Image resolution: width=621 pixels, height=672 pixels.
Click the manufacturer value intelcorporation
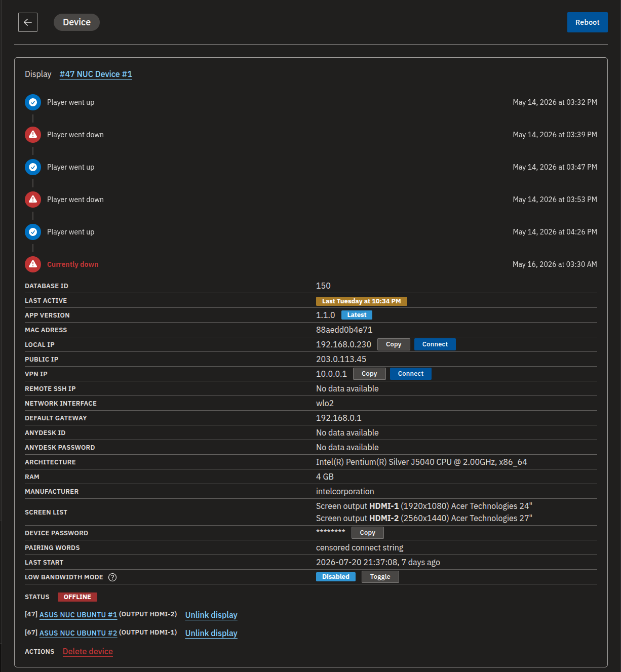[345, 491]
